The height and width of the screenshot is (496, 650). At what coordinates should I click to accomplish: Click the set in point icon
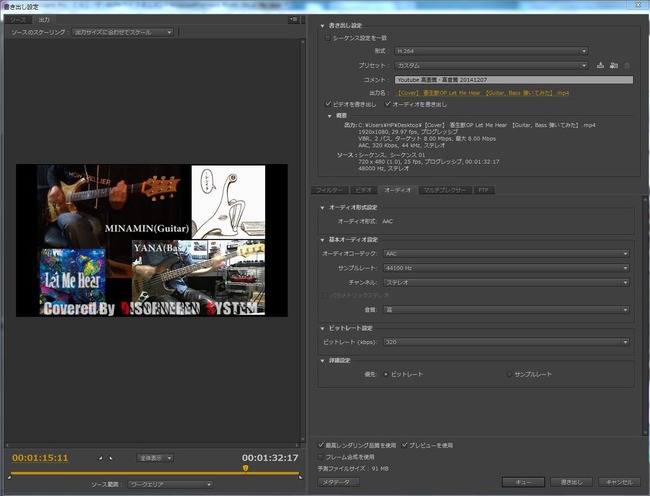tap(100, 458)
